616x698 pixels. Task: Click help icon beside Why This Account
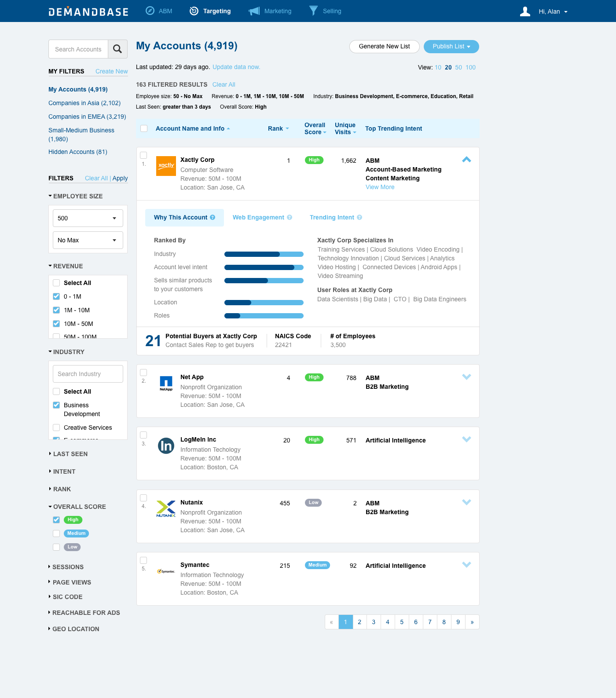pyautogui.click(x=213, y=217)
